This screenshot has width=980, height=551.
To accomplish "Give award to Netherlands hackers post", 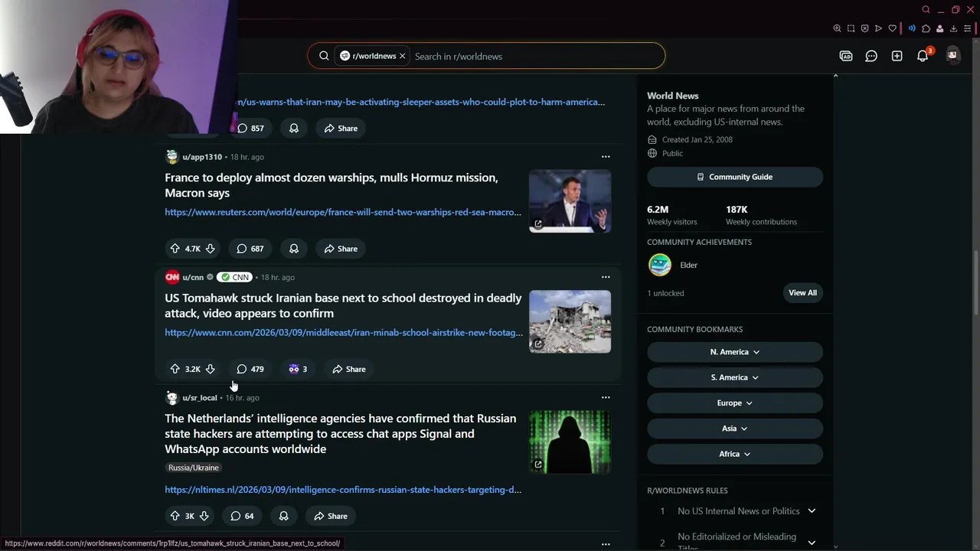I will pos(283,516).
